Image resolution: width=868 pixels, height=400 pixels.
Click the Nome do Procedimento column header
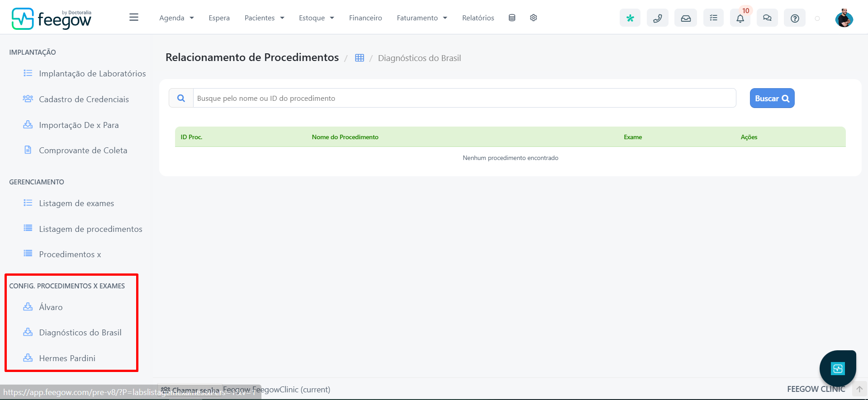[x=345, y=137]
